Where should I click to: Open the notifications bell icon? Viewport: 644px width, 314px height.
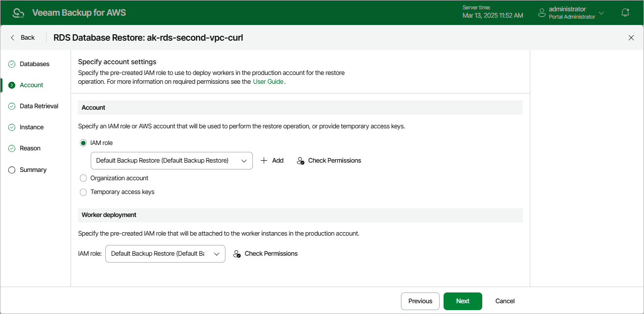pyautogui.click(x=625, y=13)
